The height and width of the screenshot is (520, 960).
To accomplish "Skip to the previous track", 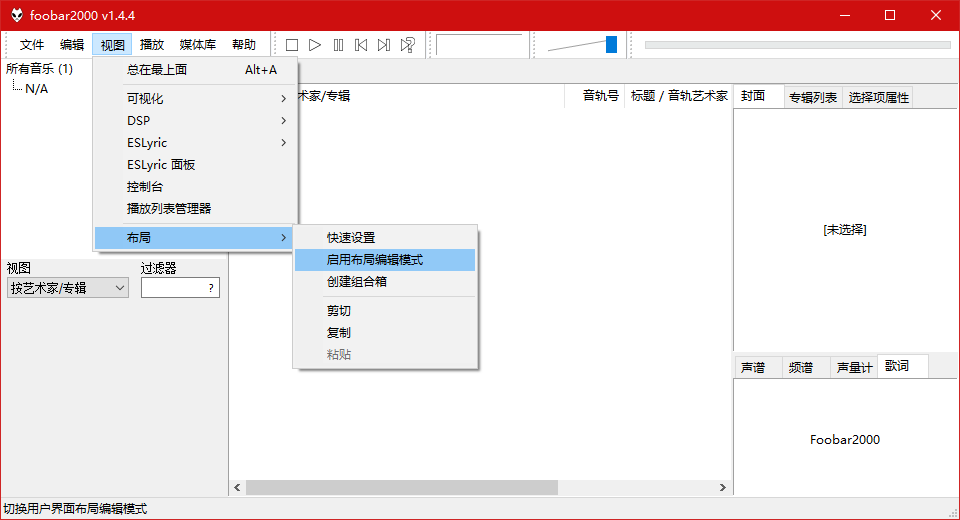I will (x=361, y=45).
